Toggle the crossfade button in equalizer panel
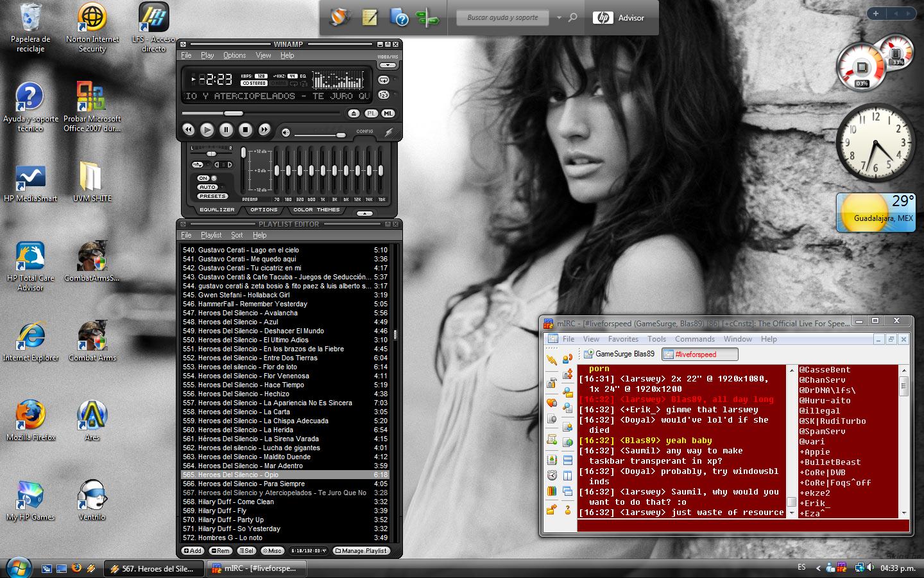Viewport: 924px width, 578px height. click(x=199, y=165)
